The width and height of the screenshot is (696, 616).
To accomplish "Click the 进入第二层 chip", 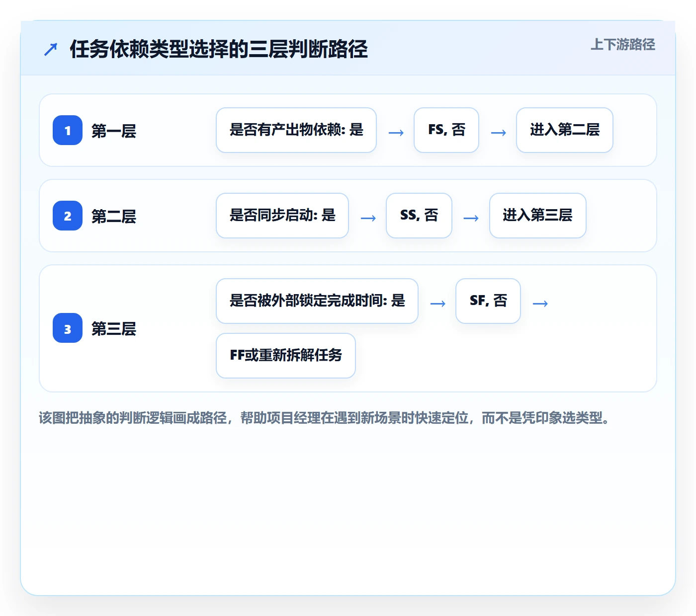I will 565,130.
